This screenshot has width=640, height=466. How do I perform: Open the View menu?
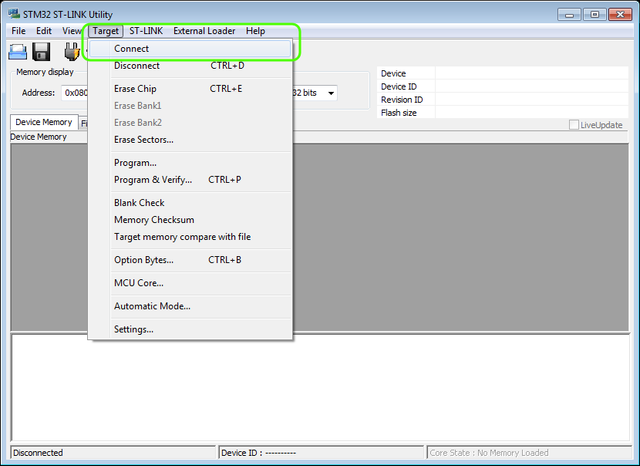pos(72,31)
